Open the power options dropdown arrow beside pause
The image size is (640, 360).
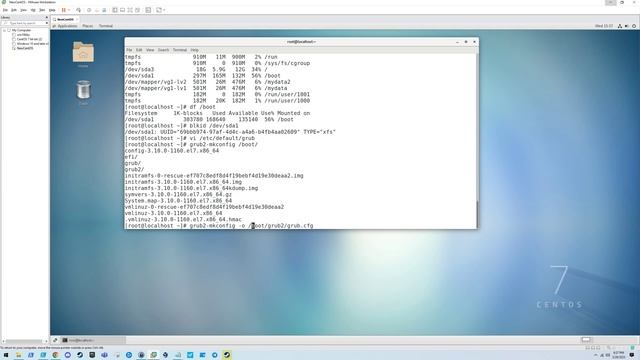pyautogui.click(x=69, y=10)
